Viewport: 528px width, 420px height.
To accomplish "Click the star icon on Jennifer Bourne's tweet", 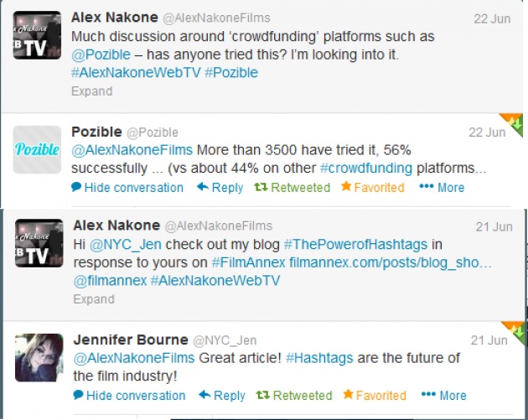I will (x=348, y=394).
